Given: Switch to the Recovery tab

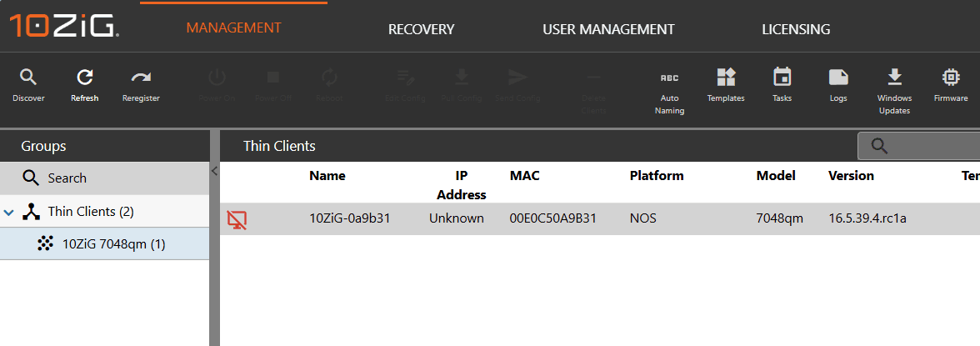Looking at the screenshot, I should 421,29.
